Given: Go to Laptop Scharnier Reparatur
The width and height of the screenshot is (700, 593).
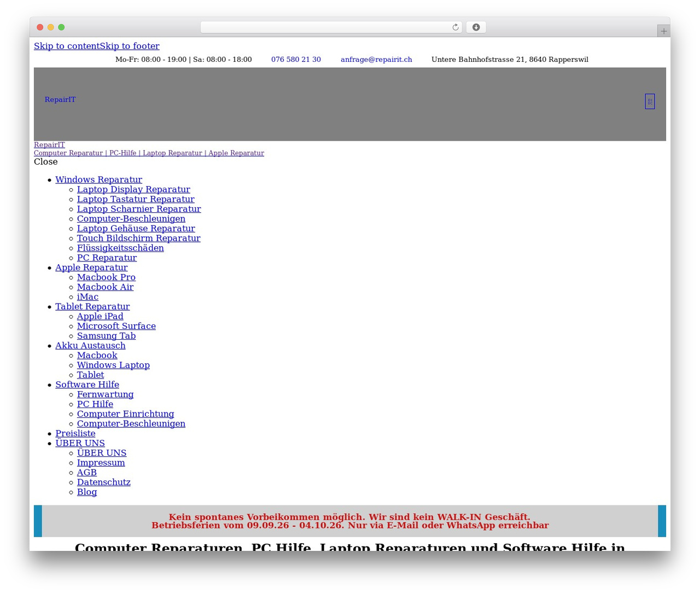Looking at the screenshot, I should point(139,209).
